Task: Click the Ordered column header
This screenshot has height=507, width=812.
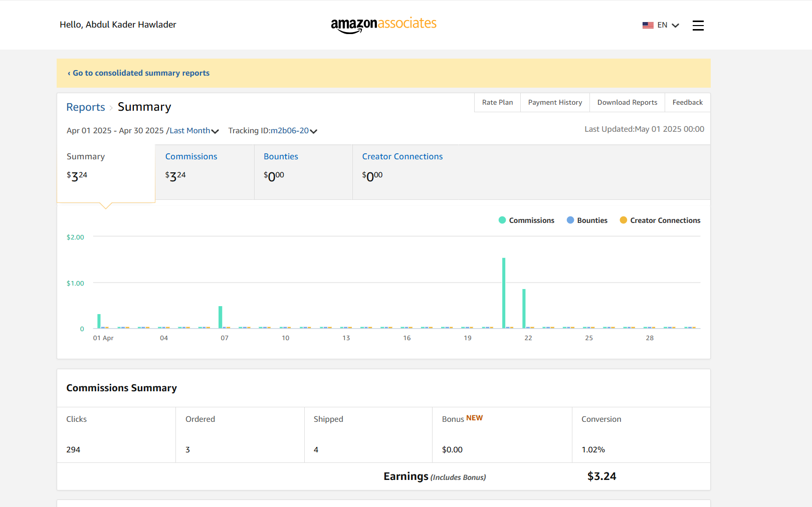Action: click(x=200, y=419)
